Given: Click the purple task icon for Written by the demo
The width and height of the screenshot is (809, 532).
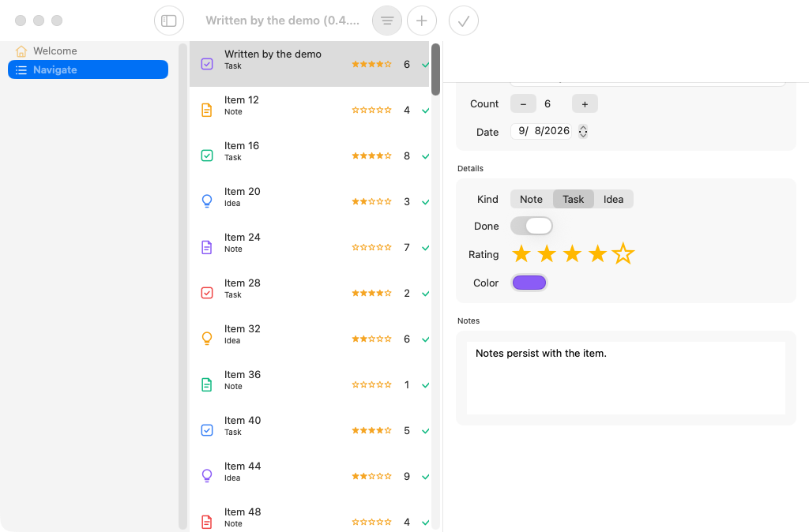Looking at the screenshot, I should click(207, 64).
